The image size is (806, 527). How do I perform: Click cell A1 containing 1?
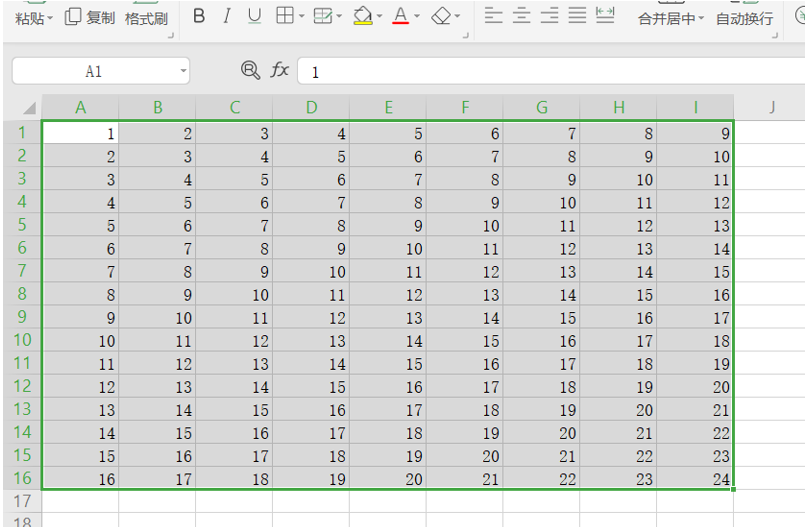click(80, 133)
